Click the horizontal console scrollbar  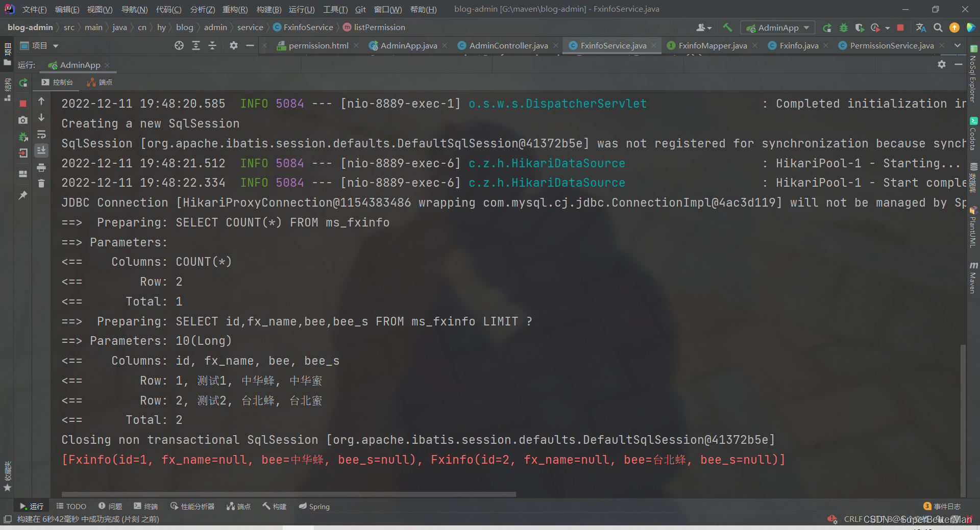coord(288,494)
